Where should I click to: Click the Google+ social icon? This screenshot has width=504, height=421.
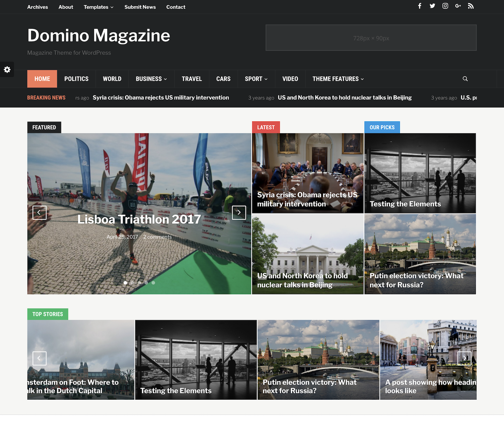point(458,6)
